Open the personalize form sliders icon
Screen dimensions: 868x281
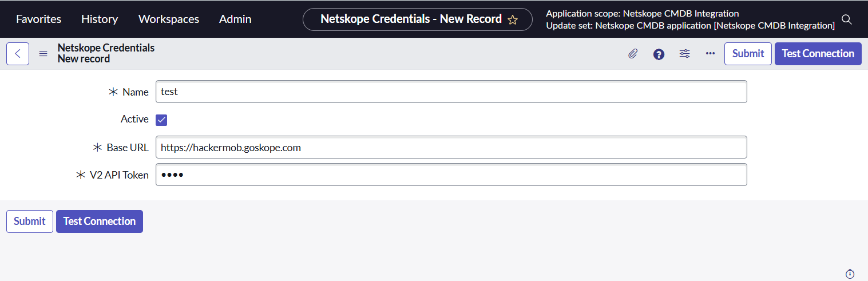pyautogui.click(x=684, y=54)
